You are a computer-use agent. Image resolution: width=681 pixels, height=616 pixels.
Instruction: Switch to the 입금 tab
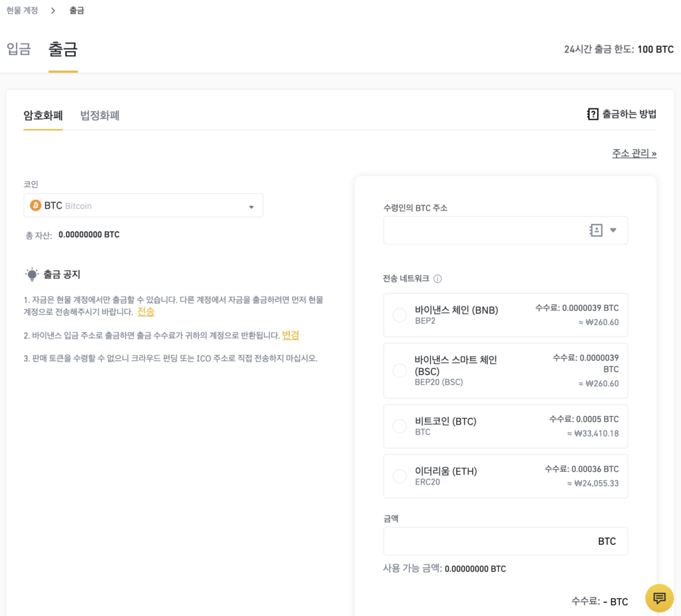19,49
